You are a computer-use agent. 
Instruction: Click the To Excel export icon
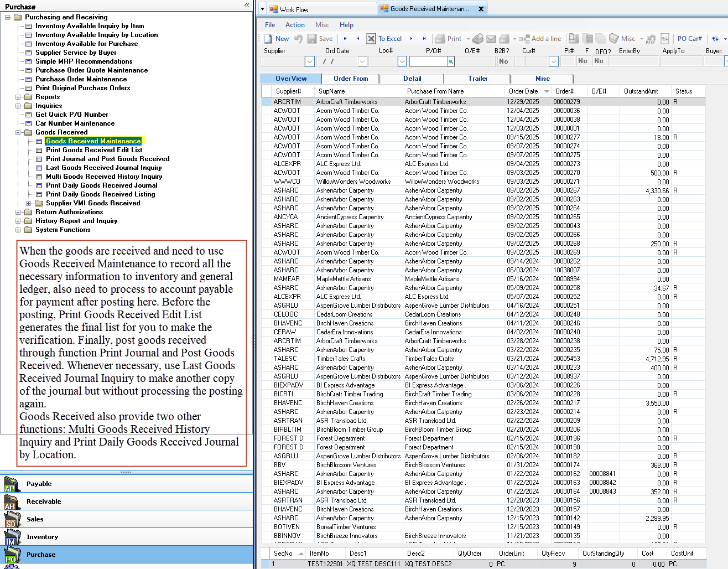[x=371, y=39]
